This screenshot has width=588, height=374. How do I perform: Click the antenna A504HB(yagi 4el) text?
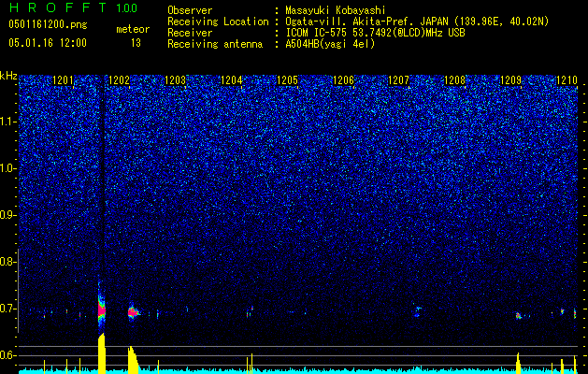(330, 44)
